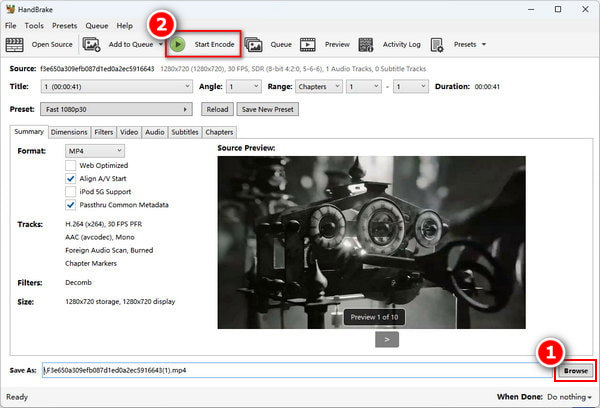The width and height of the screenshot is (600, 408).
Task: Click the Save New Preset button
Action: click(267, 109)
